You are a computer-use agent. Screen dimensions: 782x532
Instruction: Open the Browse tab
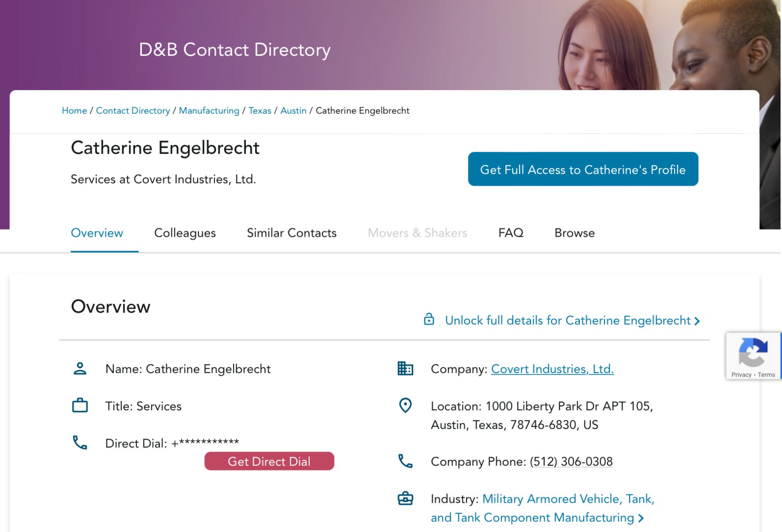[574, 233]
